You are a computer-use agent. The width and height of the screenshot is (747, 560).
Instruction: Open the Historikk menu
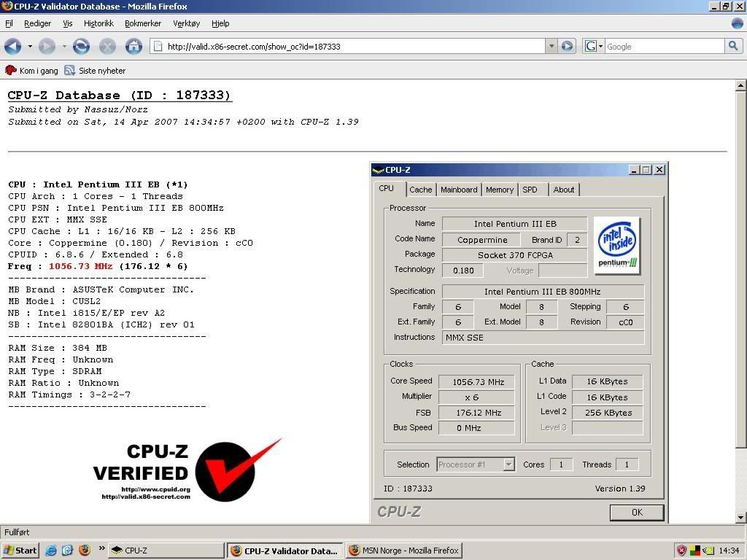coord(98,23)
